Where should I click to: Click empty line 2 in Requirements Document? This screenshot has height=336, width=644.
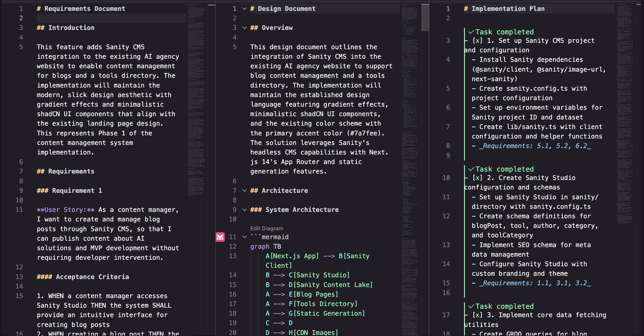tap(111, 18)
